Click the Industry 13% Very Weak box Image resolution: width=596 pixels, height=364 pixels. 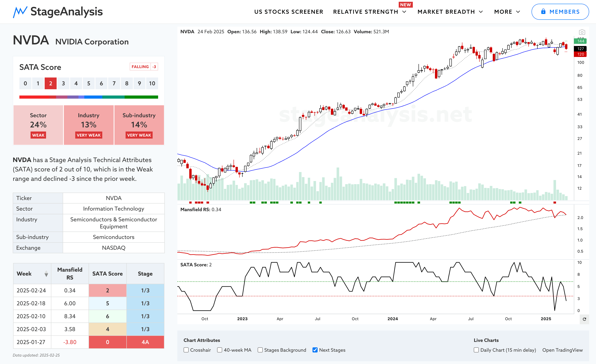pyautogui.click(x=89, y=125)
